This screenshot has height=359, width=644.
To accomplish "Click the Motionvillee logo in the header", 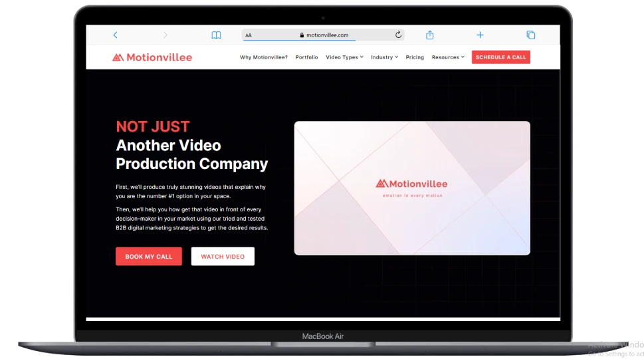I will click(x=152, y=57).
